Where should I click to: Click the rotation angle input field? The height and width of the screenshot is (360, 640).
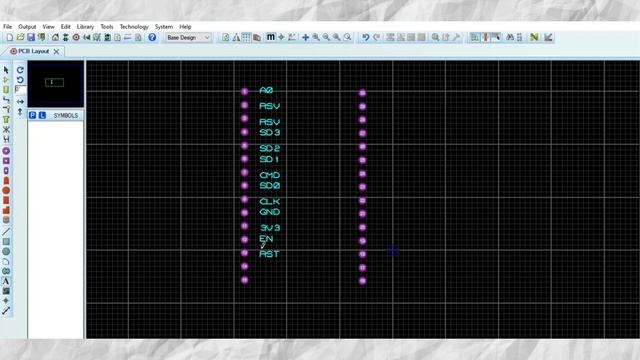coord(20,89)
